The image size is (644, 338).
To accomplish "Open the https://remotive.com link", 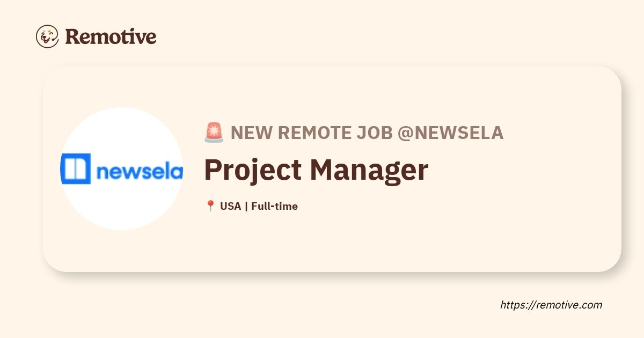I will tap(551, 305).
